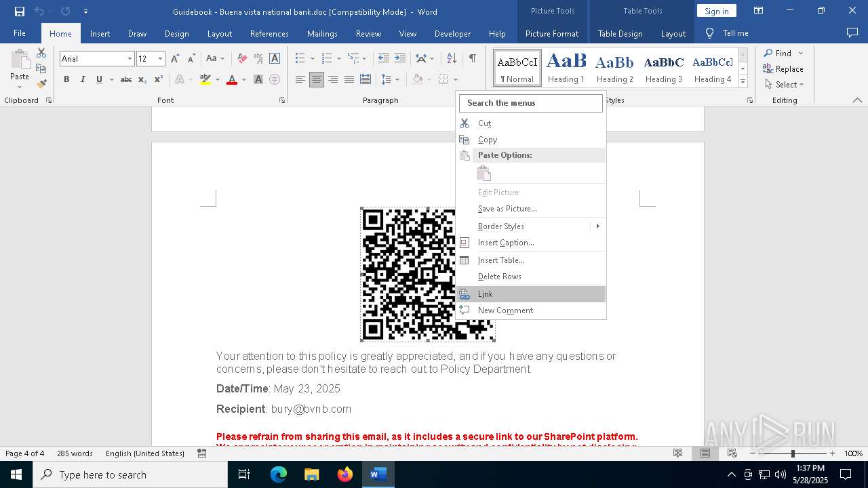Viewport: 868px width, 488px height.
Task: Click the Windows search box
Action: 130,474
